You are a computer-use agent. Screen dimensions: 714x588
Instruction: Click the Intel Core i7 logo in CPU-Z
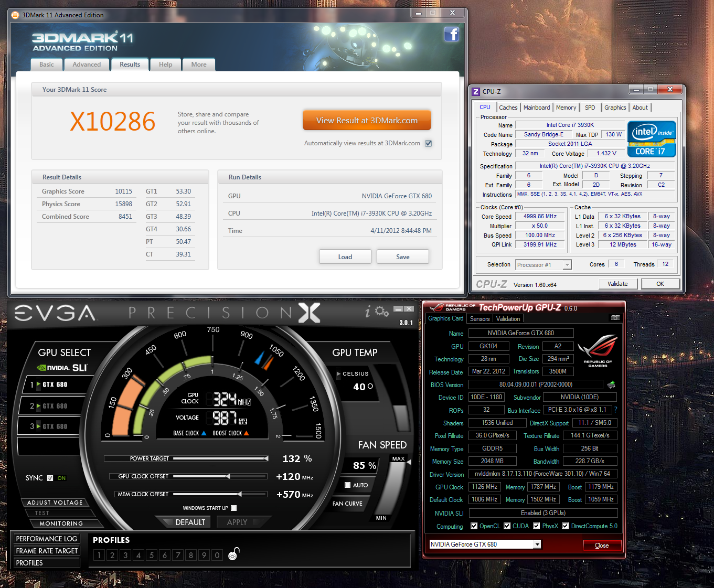[652, 139]
